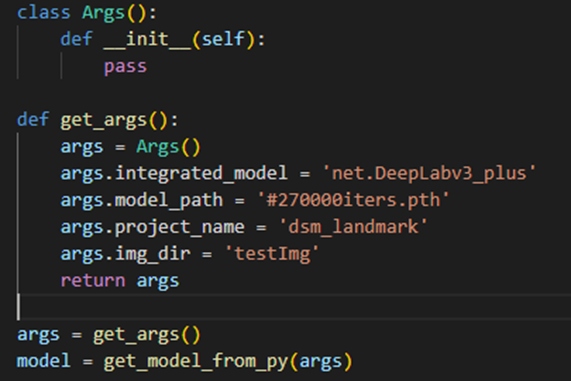Viewport: 571px width, 381px height.
Task: Click 'Args()' constructor call in get_args
Action: [x=168, y=147]
